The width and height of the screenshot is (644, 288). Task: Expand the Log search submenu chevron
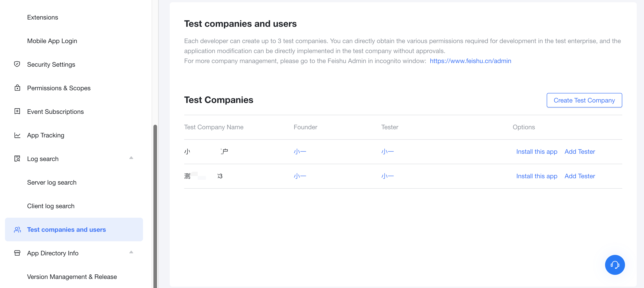pos(131,158)
